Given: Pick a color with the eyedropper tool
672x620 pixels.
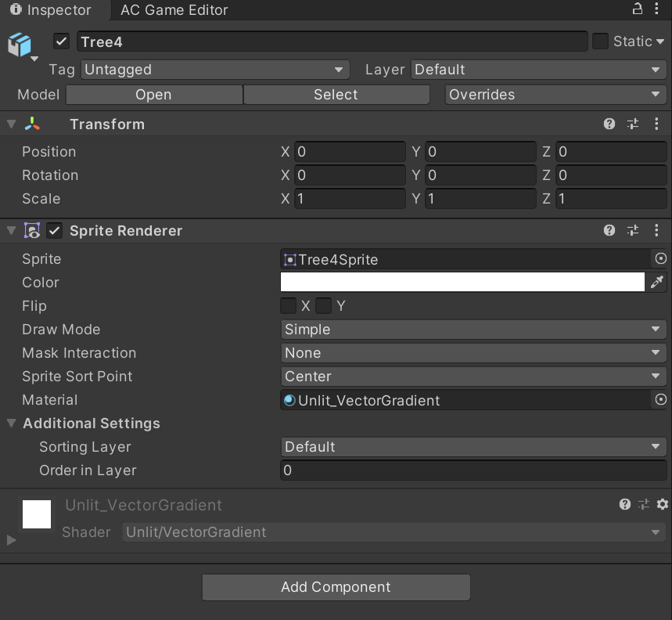Looking at the screenshot, I should 657,282.
